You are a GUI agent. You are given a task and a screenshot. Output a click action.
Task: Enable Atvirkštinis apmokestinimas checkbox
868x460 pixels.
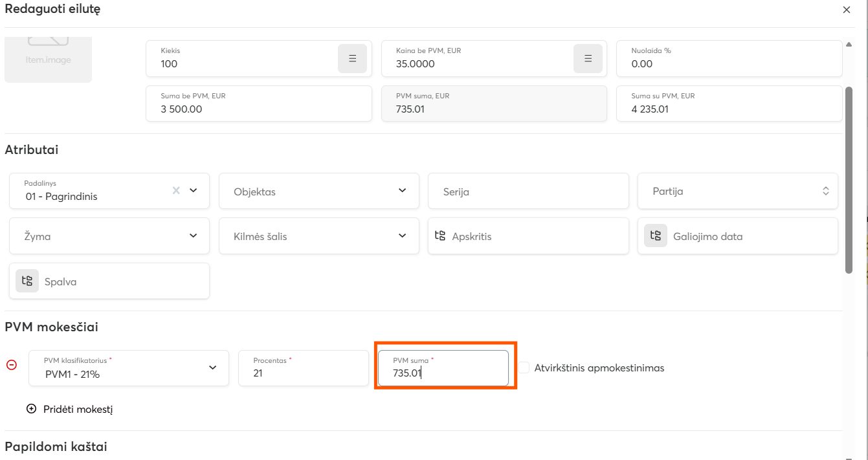pos(524,367)
